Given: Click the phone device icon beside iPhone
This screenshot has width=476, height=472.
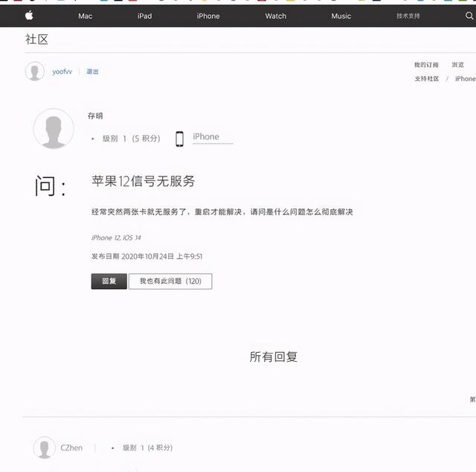Looking at the screenshot, I should tap(179, 139).
